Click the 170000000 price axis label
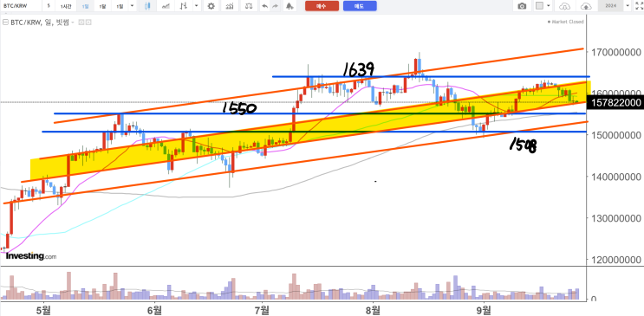Screen dimensions: 644x316 pos(615,53)
